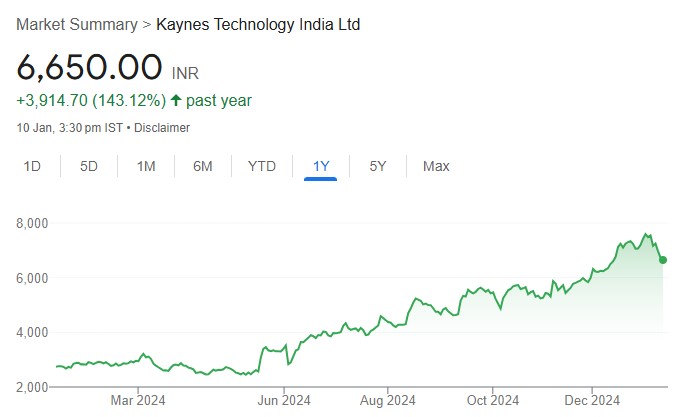
Task: Select the YTD range tab
Action: tap(262, 166)
